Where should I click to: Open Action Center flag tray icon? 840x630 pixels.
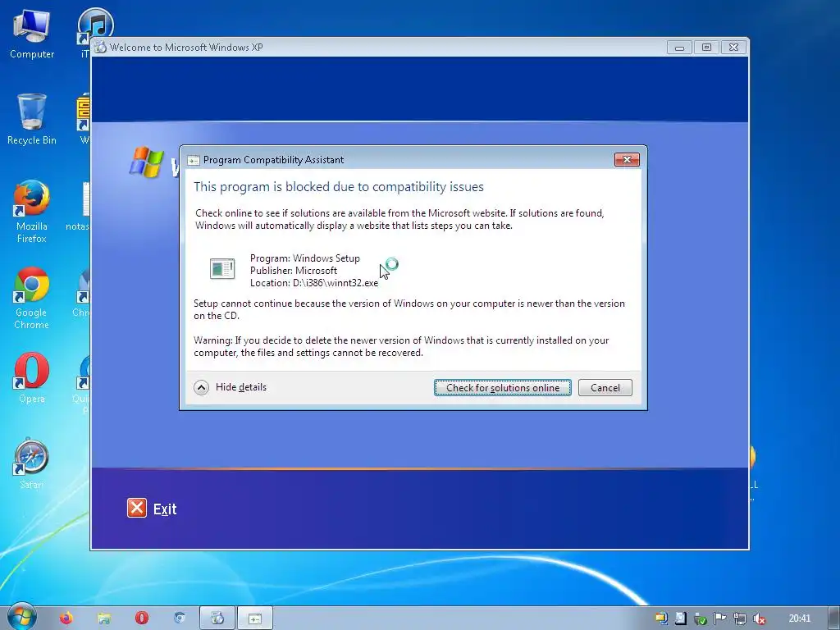click(720, 619)
